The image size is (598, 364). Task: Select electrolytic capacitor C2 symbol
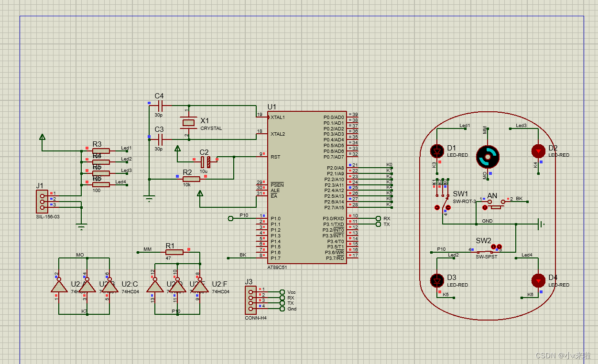(x=205, y=161)
